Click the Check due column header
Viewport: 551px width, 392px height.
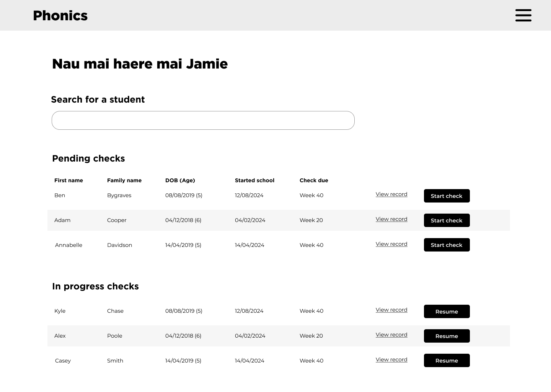tap(314, 180)
